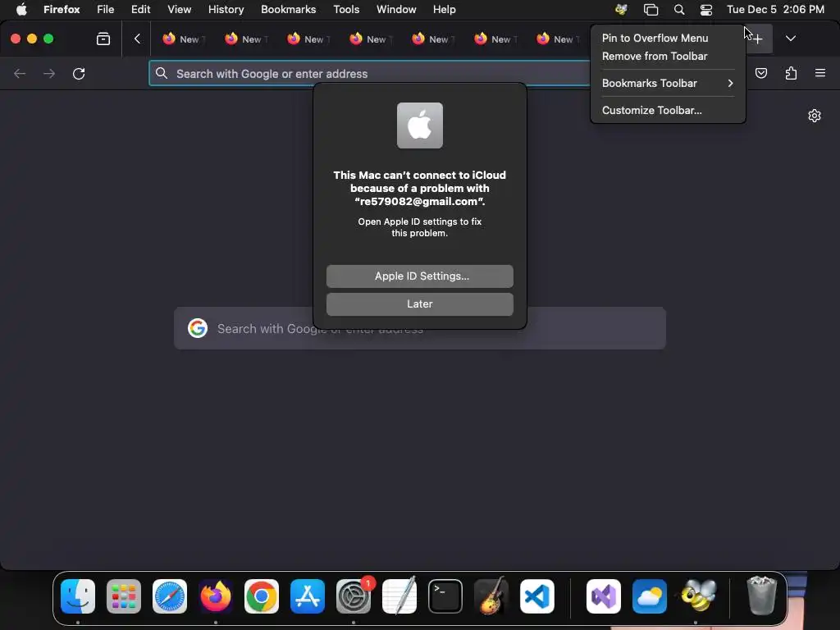This screenshot has width=840, height=630.
Task: Open the Help menu
Action: 444,9
